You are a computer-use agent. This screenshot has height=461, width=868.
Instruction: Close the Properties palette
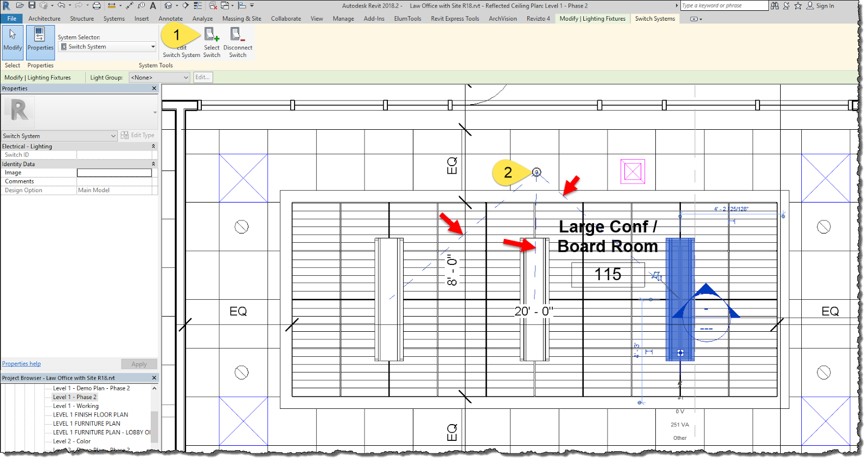pos(154,88)
